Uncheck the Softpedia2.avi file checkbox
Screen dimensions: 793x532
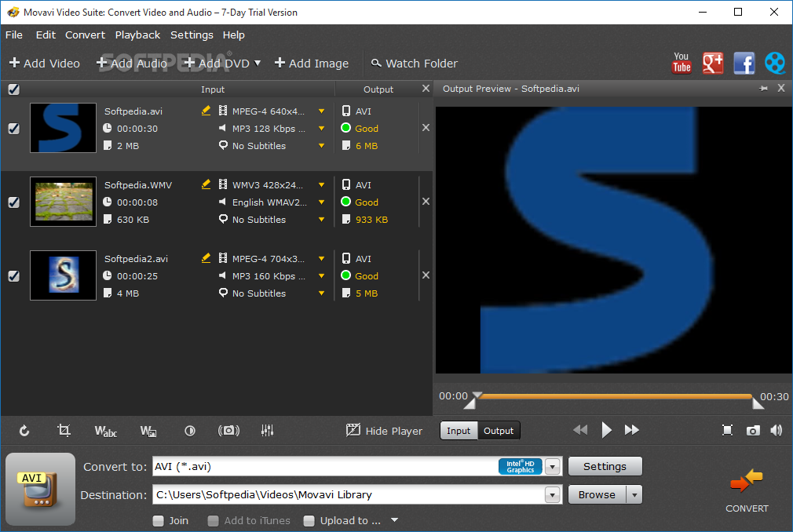coord(13,276)
